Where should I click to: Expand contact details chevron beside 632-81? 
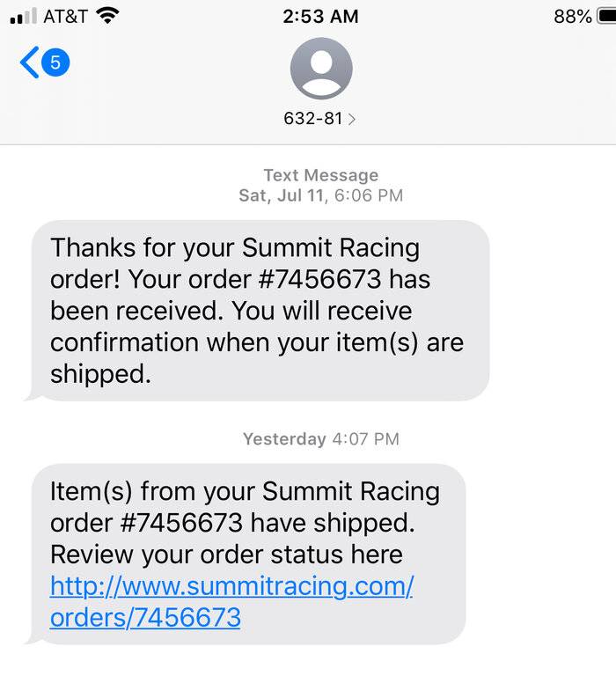352,119
